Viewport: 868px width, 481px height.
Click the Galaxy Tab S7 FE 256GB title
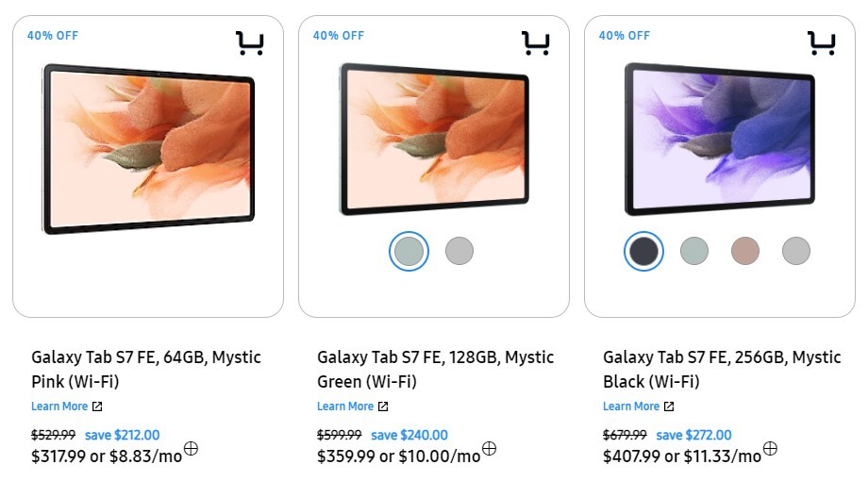(722, 370)
